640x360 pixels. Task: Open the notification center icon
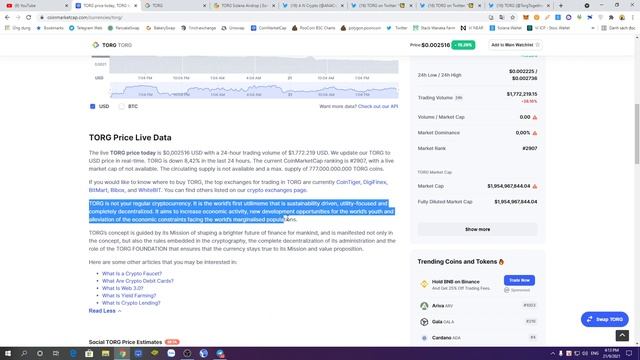(629, 353)
